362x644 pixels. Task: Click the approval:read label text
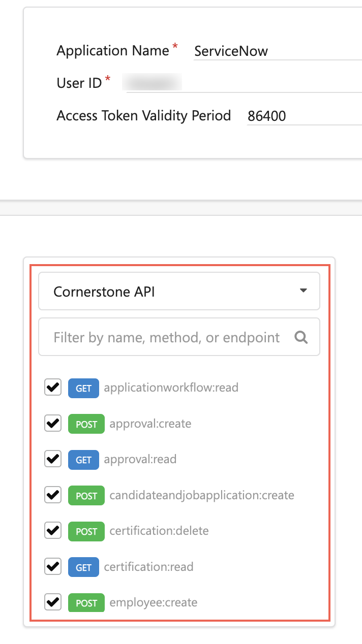point(140,460)
